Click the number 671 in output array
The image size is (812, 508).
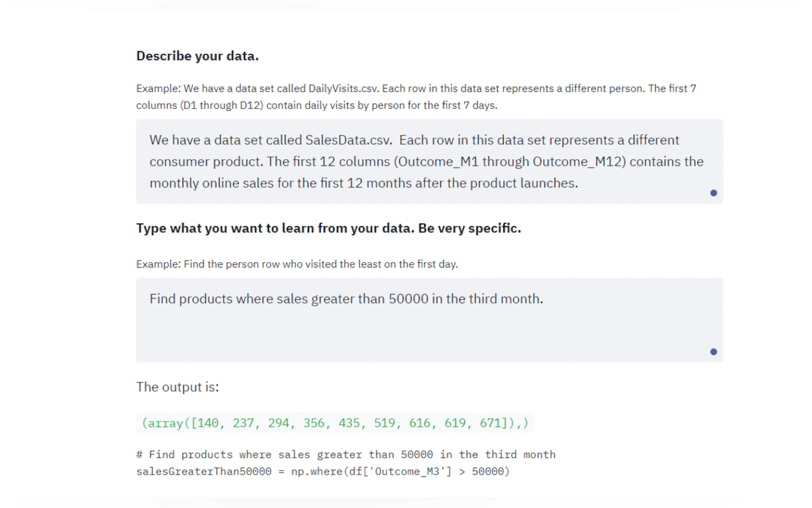click(x=490, y=423)
